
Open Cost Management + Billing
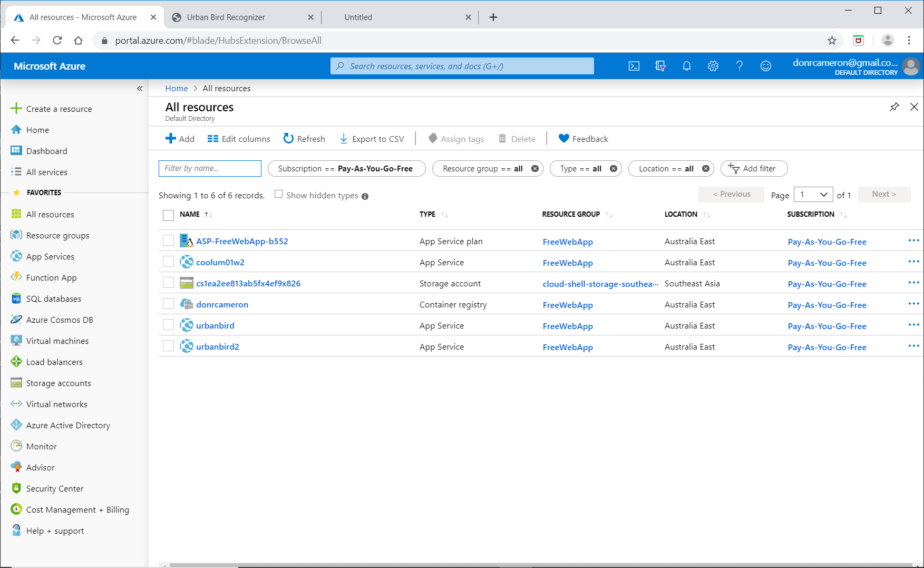click(x=77, y=509)
